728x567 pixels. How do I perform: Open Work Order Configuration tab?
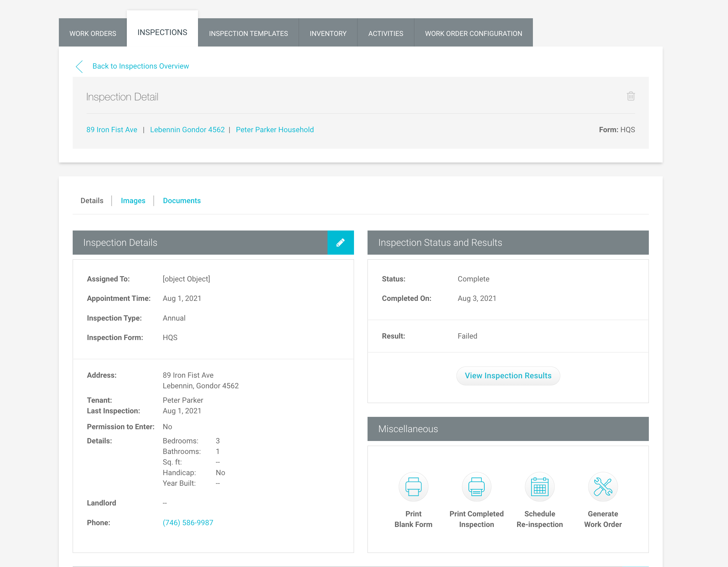[473, 33]
